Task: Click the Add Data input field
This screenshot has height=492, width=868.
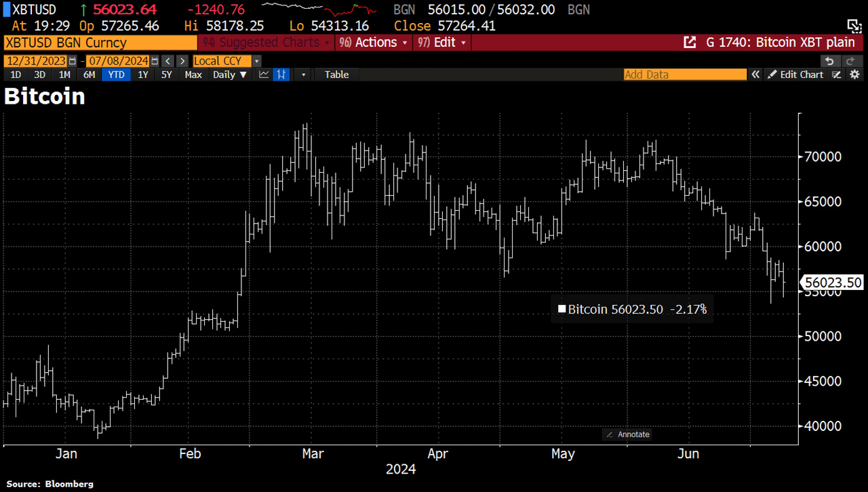Action: (684, 75)
